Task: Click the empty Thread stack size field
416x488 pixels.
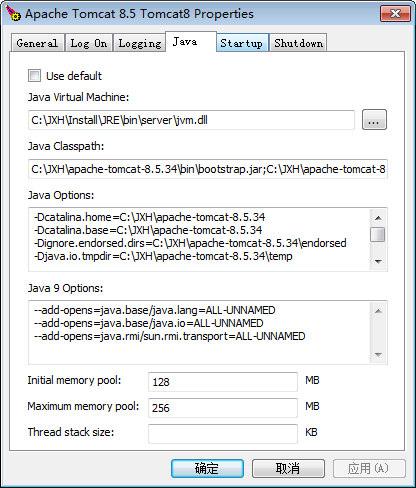Action: pyautogui.click(x=223, y=434)
